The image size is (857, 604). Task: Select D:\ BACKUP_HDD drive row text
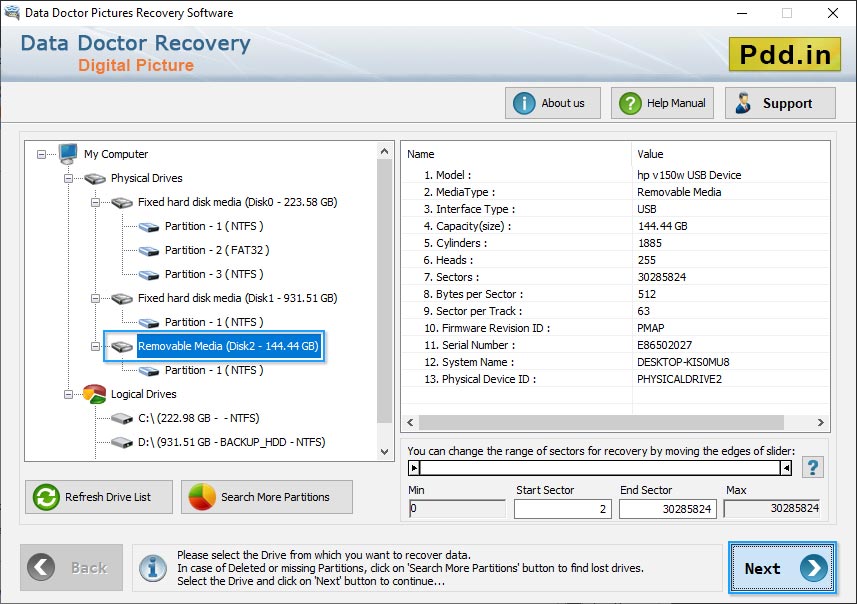tap(231, 442)
